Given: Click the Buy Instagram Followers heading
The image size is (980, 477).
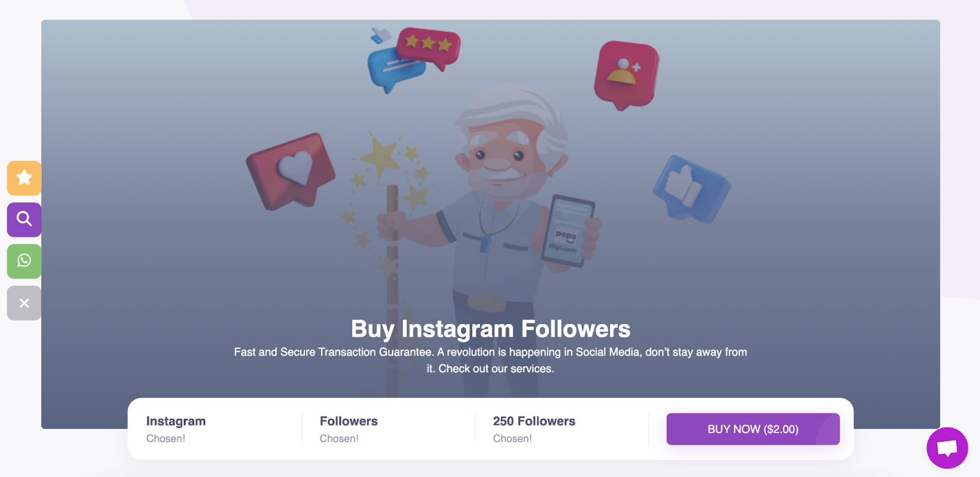Looking at the screenshot, I should pyautogui.click(x=490, y=329).
